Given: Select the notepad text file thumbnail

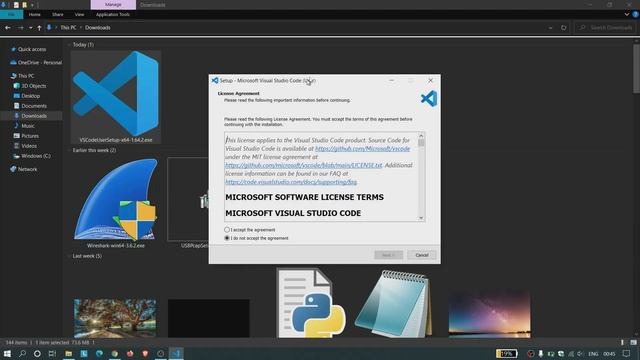Looking at the screenshot, I should pos(393,303).
